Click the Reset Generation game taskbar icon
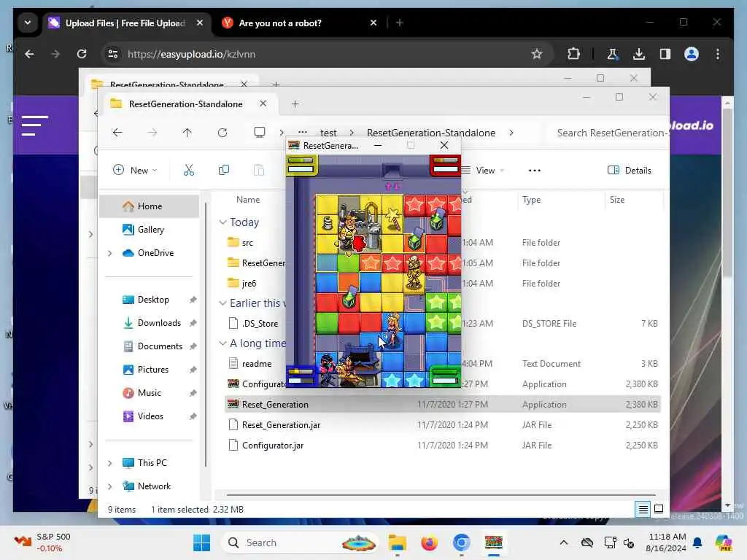Viewport: 747px width, 560px height. [x=494, y=542]
